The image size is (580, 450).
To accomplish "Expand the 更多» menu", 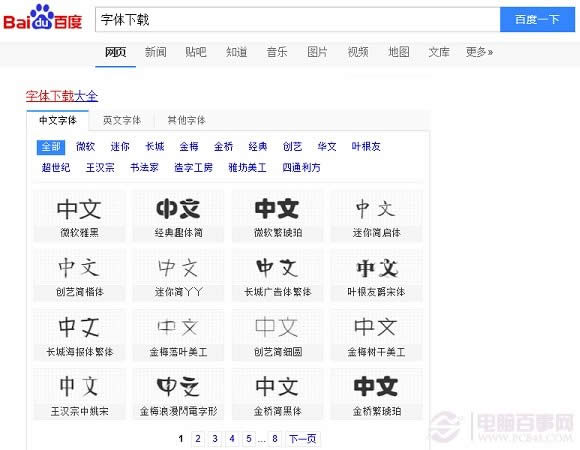I will point(479,52).
